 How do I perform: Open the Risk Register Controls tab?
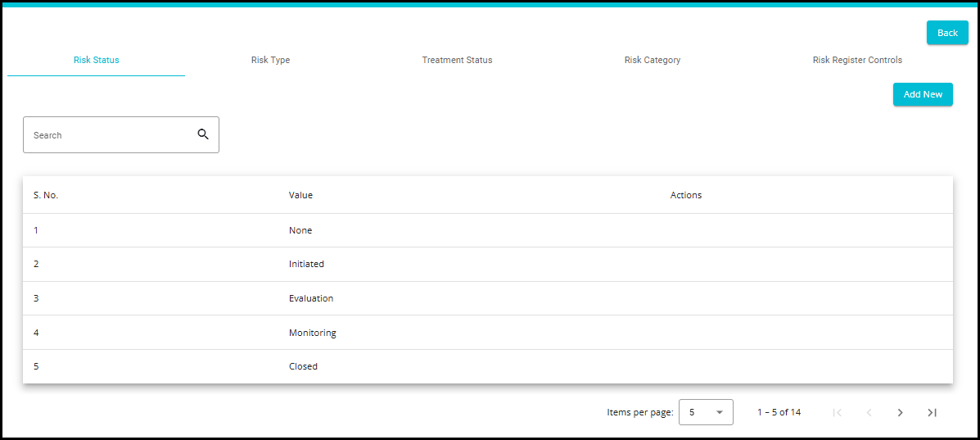(857, 60)
